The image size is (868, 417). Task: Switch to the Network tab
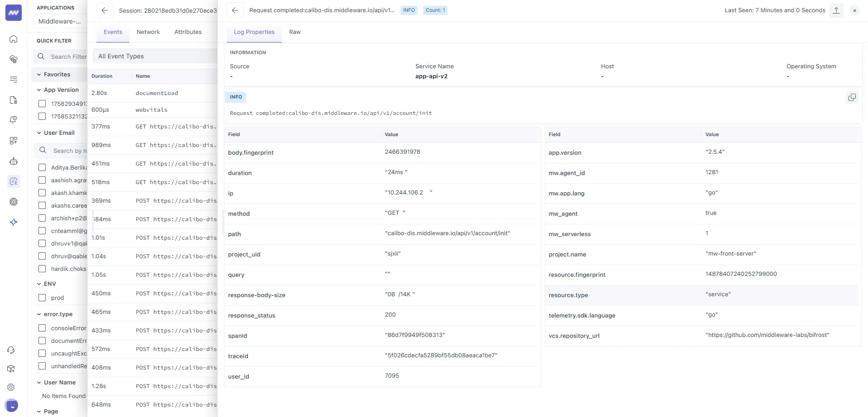(148, 32)
